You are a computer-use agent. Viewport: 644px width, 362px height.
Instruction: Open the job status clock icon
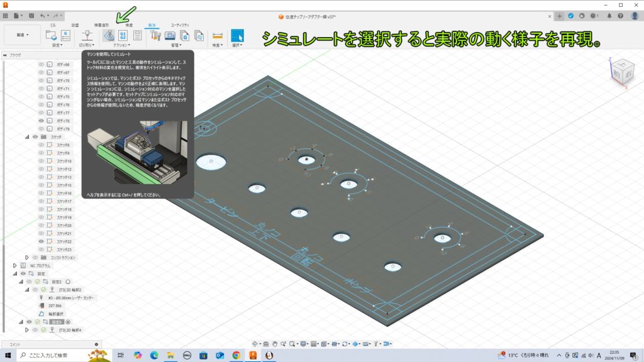point(594,16)
